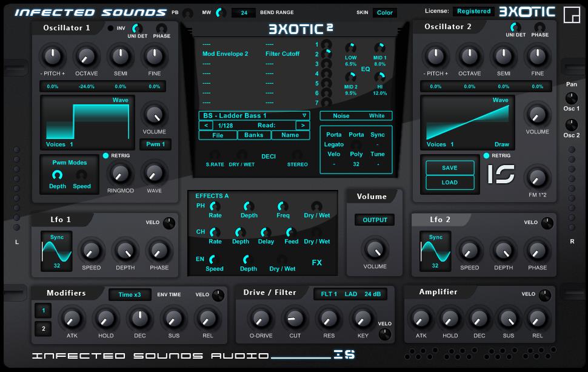Click the Oscillator 2 Draw button
The height and width of the screenshot is (372, 588).
point(502,144)
